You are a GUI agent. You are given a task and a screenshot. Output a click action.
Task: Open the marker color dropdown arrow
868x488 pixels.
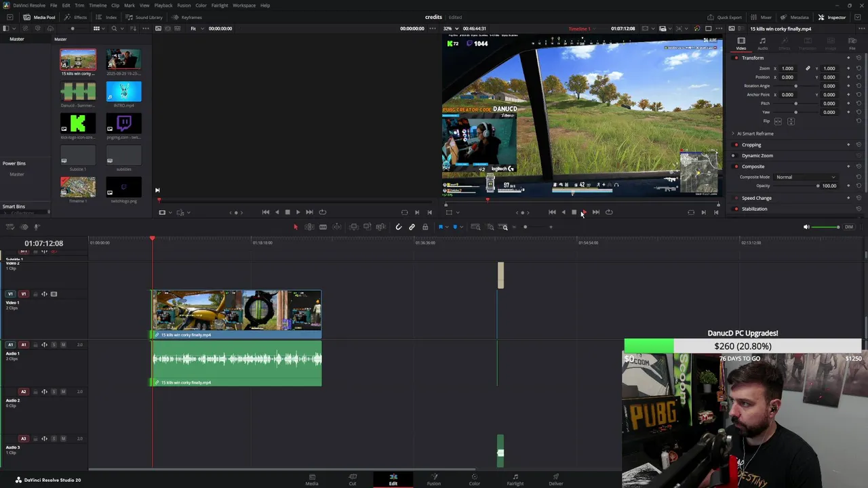point(460,227)
